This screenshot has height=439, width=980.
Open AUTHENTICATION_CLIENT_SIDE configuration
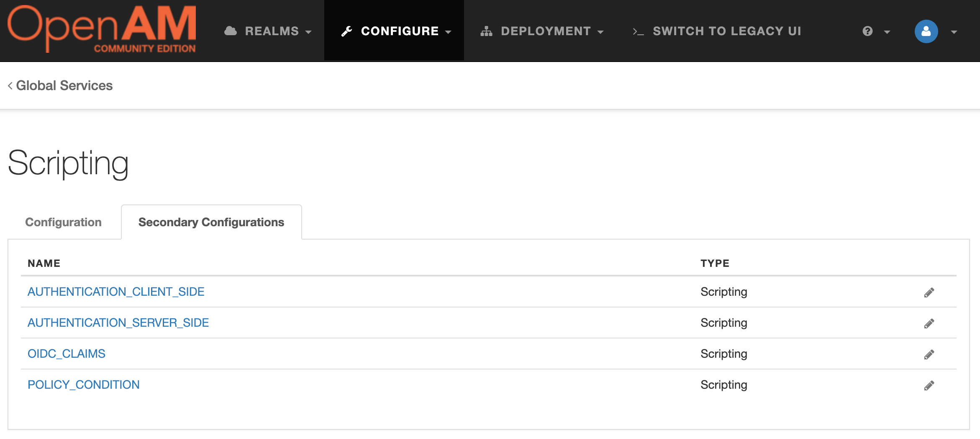116,292
